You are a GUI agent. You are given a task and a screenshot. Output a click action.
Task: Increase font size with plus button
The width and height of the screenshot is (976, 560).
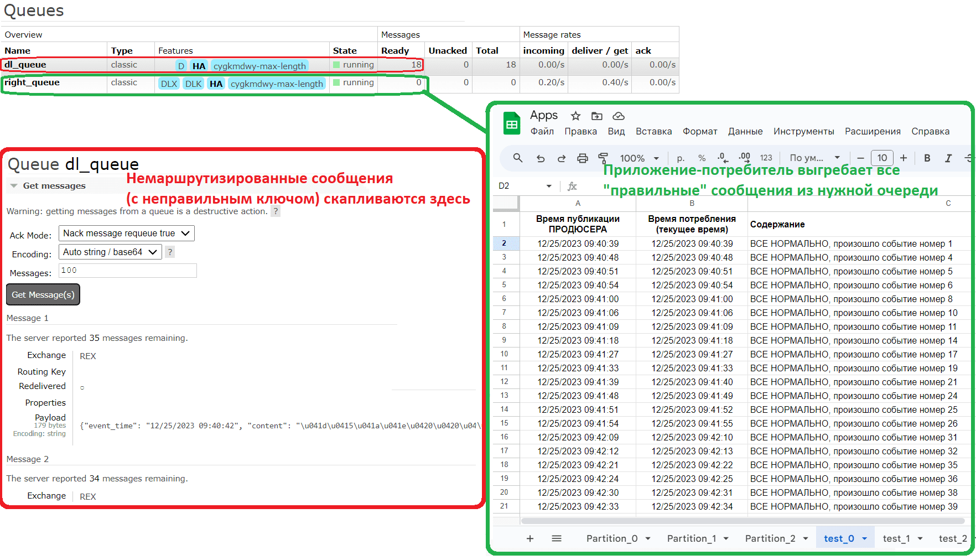(x=904, y=158)
